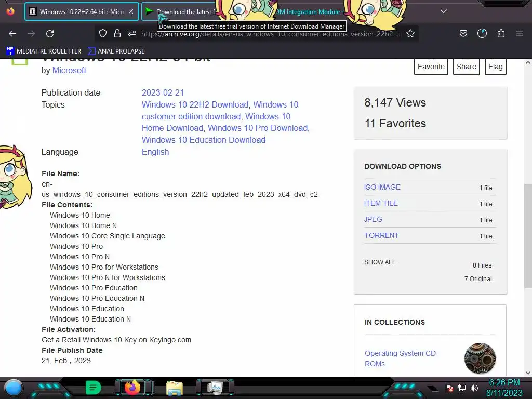This screenshot has height=399, width=532.
Task: Reload the page using the refresh icon
Action: pos(50,34)
